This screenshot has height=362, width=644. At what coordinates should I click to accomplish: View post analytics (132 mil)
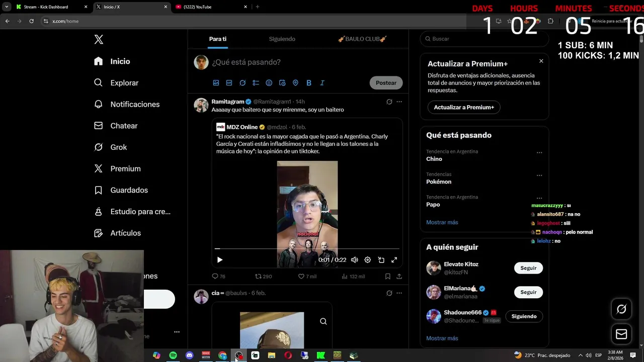tap(353, 277)
